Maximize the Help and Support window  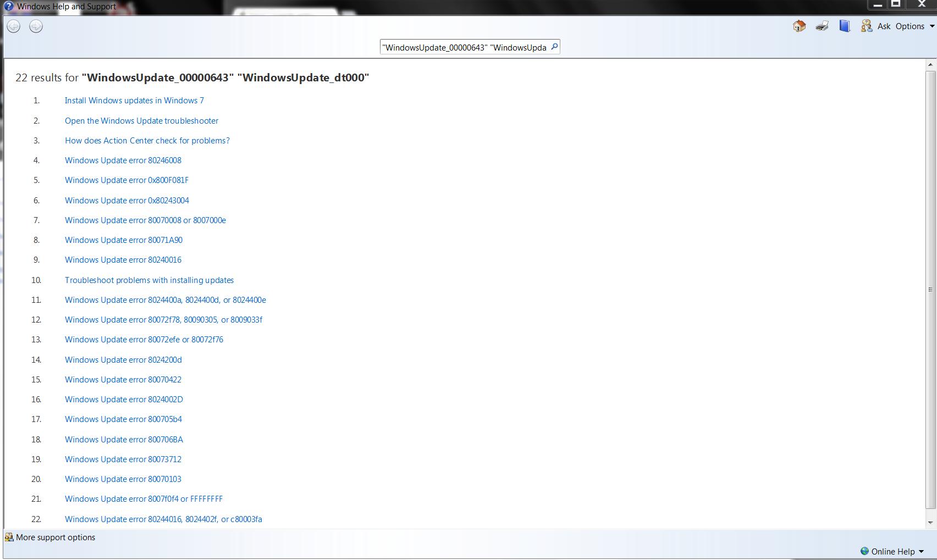[896, 5]
